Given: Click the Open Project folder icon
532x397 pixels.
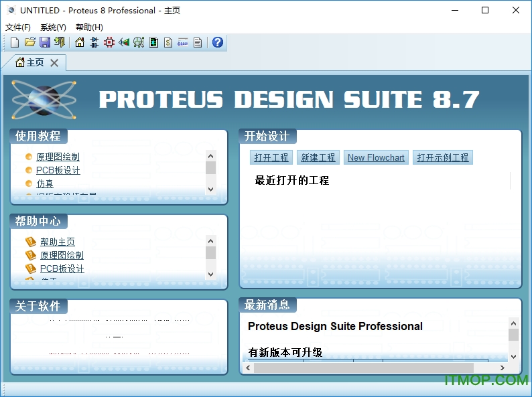Looking at the screenshot, I should (30, 42).
